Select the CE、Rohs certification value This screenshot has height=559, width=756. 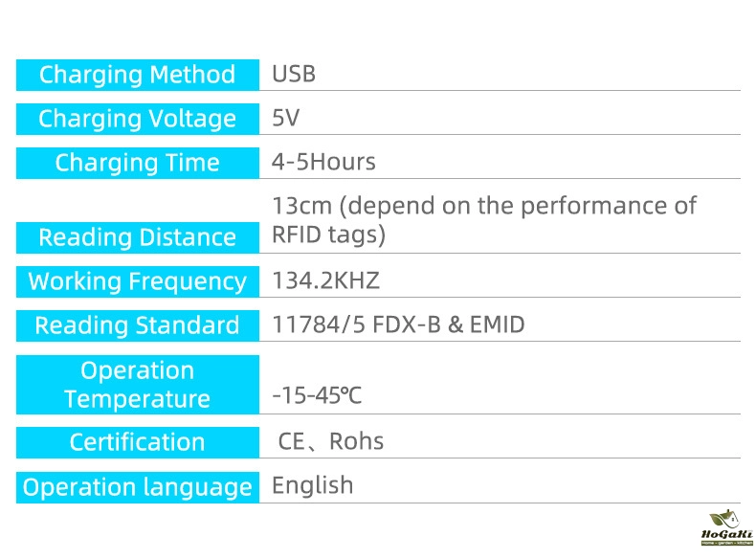[330, 441]
